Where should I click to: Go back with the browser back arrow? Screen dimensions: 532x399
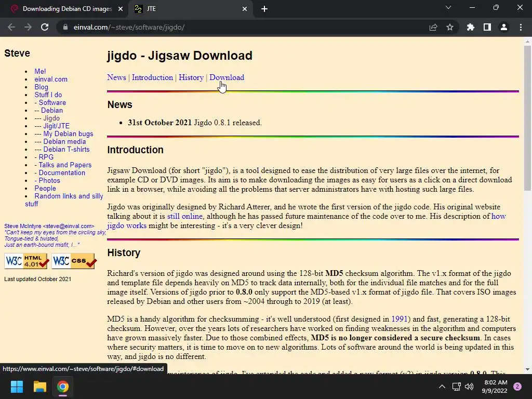coord(11,27)
